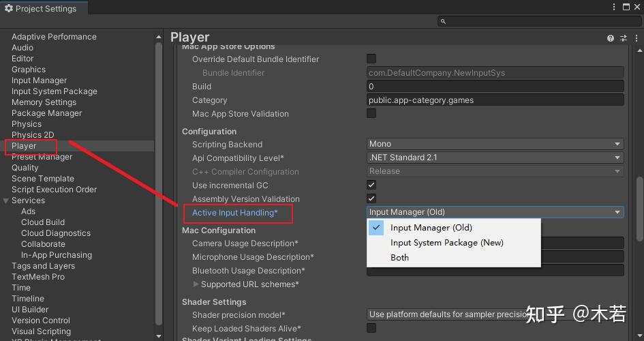Select Ads under Services
This screenshot has width=644, height=341.
(28, 211)
